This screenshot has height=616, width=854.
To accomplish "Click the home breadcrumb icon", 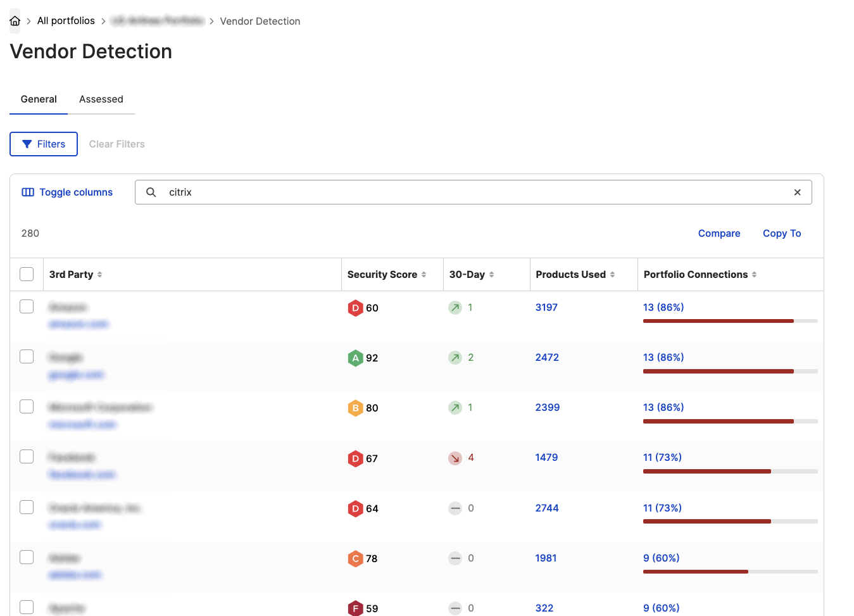I will (14, 20).
